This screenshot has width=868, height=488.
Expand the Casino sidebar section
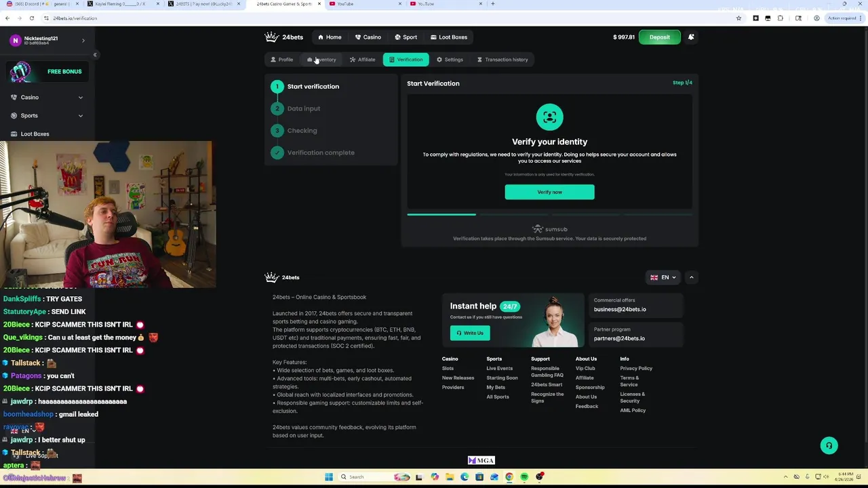pos(47,97)
